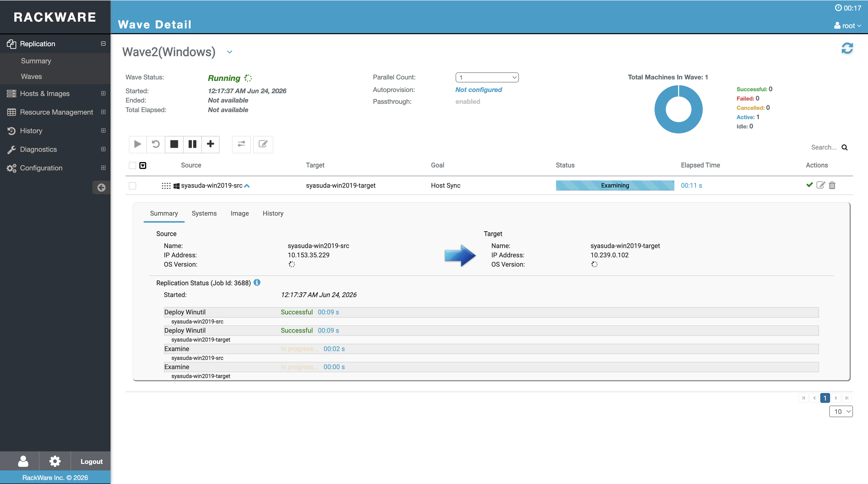
Task: Click the drag handle for syasuda-win2019-src
Action: click(166, 186)
